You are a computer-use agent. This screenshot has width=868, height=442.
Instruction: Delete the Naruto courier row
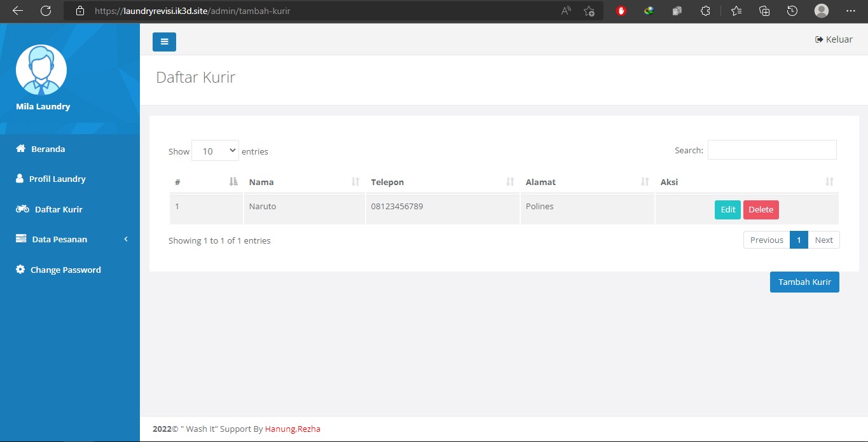[761, 210]
